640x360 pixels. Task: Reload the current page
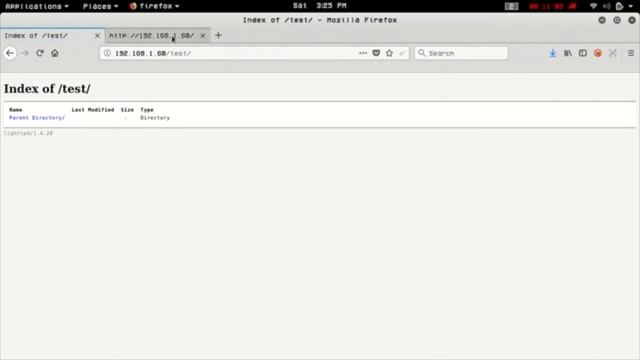(40, 53)
